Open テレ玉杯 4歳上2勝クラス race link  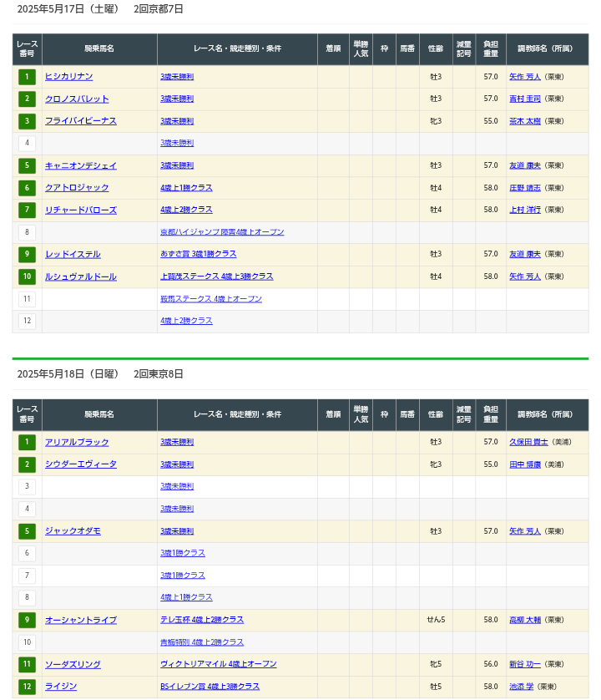(x=202, y=620)
